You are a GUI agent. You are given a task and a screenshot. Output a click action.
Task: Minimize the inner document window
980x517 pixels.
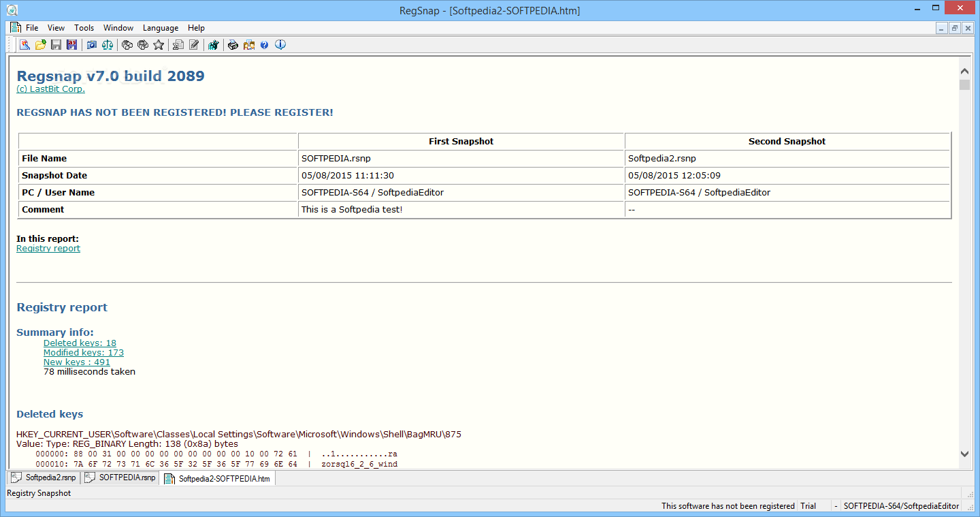[x=942, y=28]
